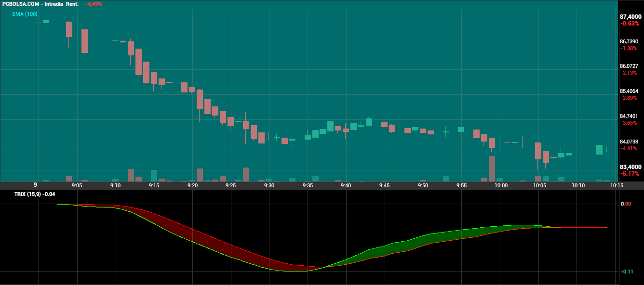Select the SMA (100) indicator label
The width and height of the screenshot is (644, 285).
click(x=25, y=14)
